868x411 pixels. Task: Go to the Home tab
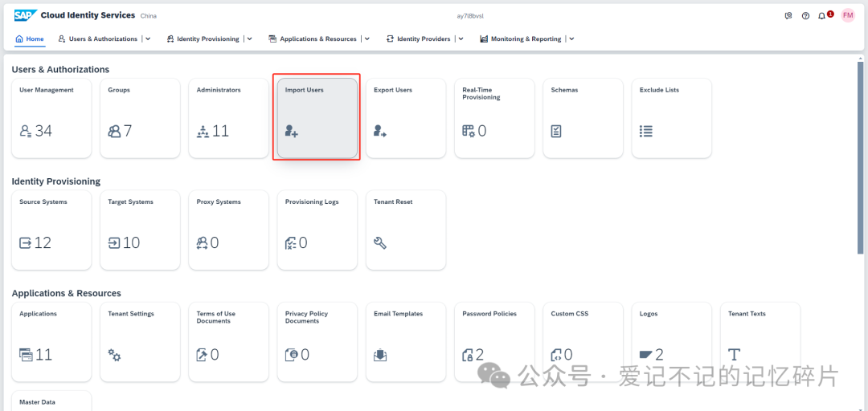point(30,39)
